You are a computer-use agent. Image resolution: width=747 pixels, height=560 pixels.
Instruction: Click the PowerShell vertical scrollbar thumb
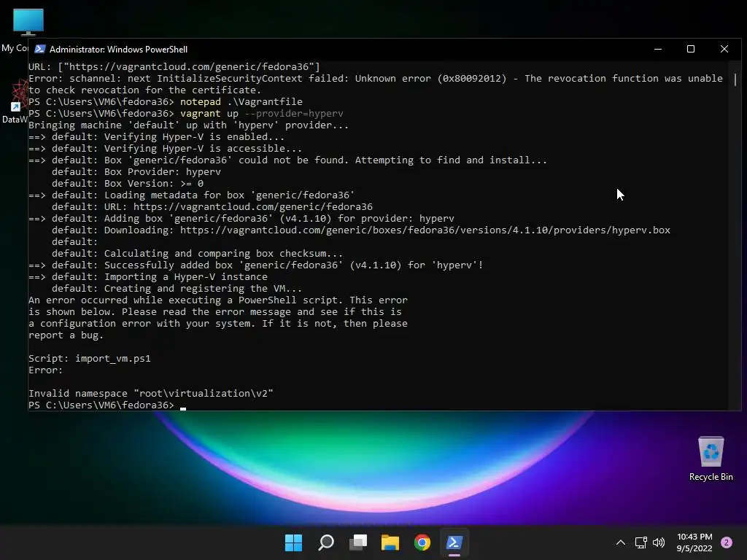735,79
